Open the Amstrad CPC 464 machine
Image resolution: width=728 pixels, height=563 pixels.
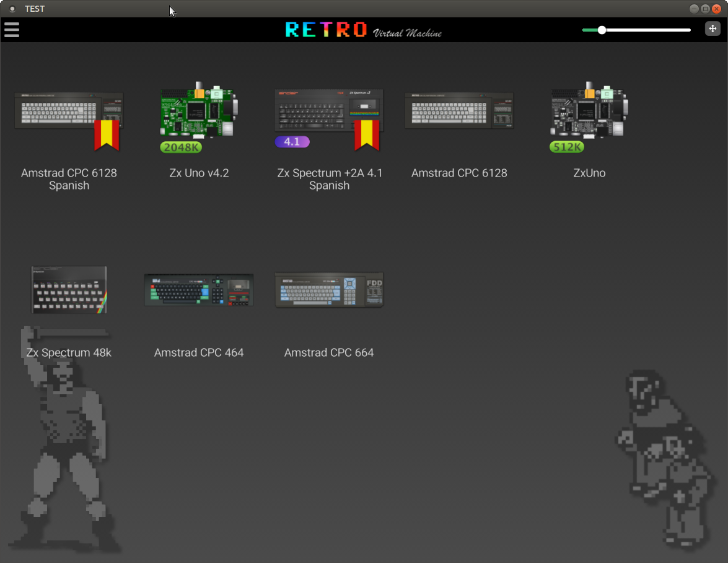[199, 289]
